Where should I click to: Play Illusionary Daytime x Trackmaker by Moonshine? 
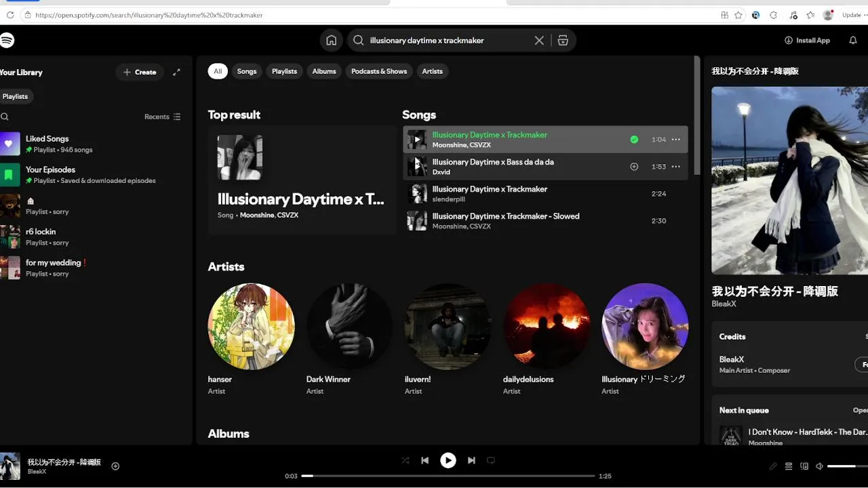click(417, 140)
